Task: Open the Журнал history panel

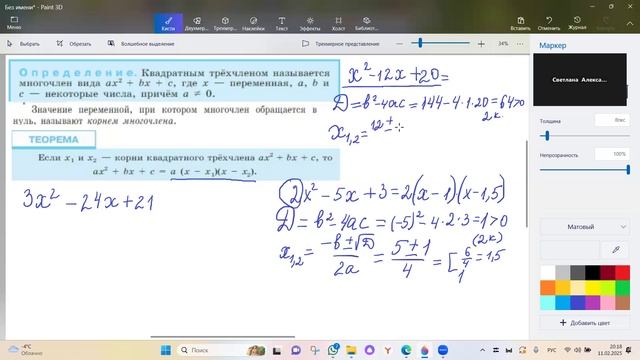Action: [577, 23]
